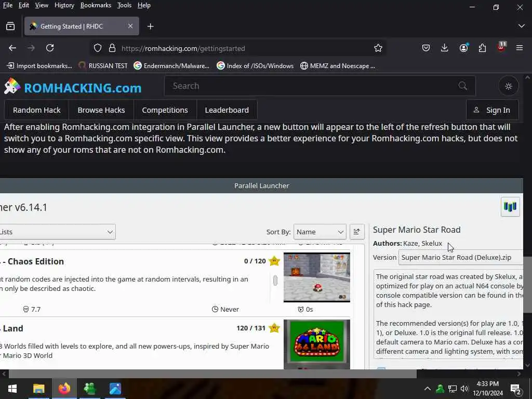
Task: Reload the current page
Action: click(x=50, y=48)
